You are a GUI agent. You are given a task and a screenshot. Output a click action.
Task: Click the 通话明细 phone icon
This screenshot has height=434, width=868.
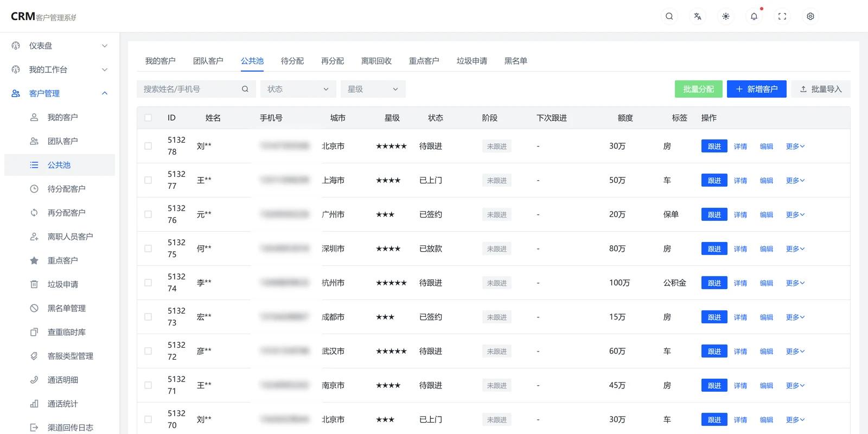(34, 380)
